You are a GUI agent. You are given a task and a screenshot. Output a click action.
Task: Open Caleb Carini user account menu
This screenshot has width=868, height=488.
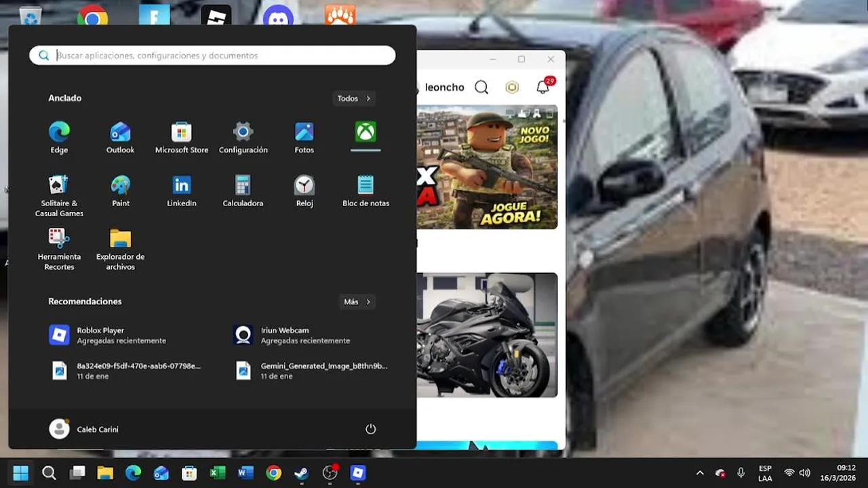(x=84, y=429)
